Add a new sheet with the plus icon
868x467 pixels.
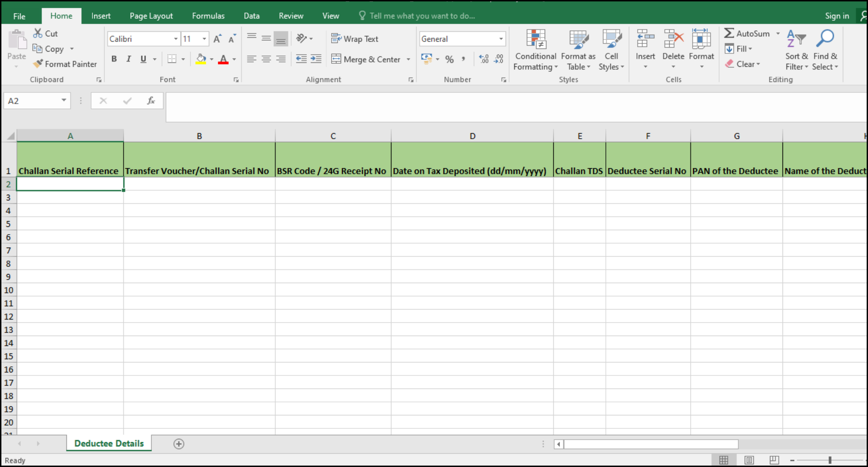point(179,444)
